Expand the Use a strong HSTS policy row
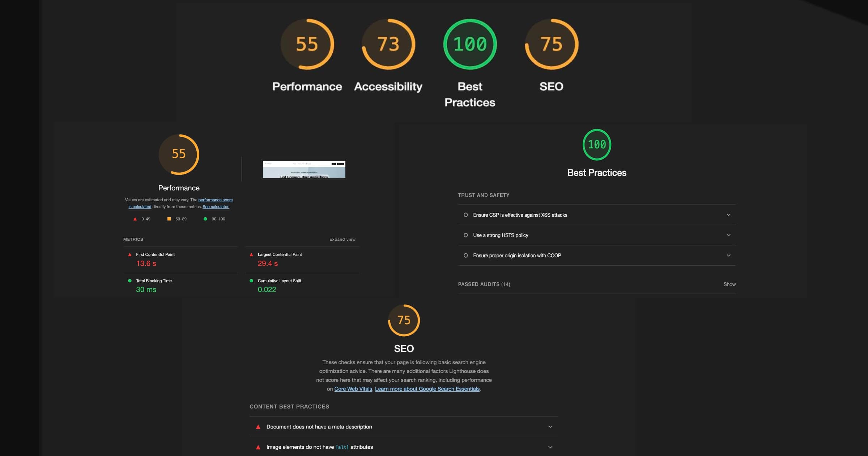The image size is (868, 456). click(728, 235)
